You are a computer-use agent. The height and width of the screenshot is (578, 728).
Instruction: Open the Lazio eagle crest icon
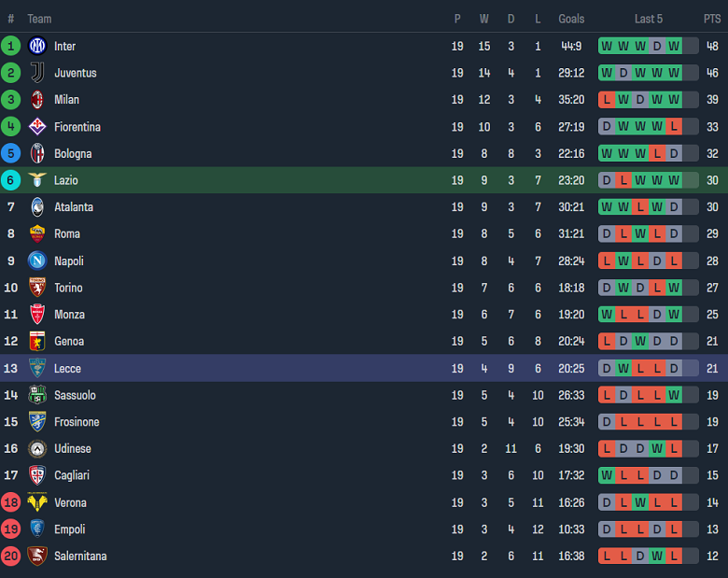pos(37,180)
